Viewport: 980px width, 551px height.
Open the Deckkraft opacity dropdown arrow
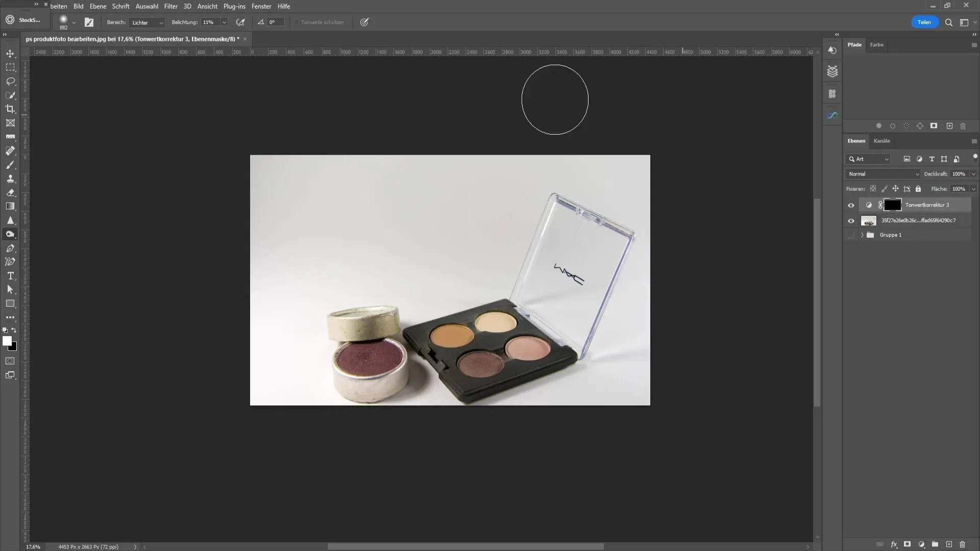point(973,174)
